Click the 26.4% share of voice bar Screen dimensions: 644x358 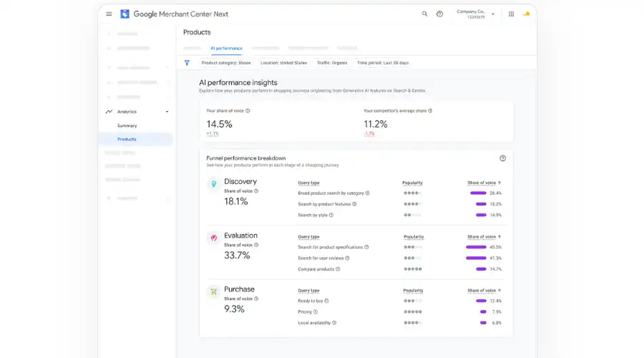478,193
